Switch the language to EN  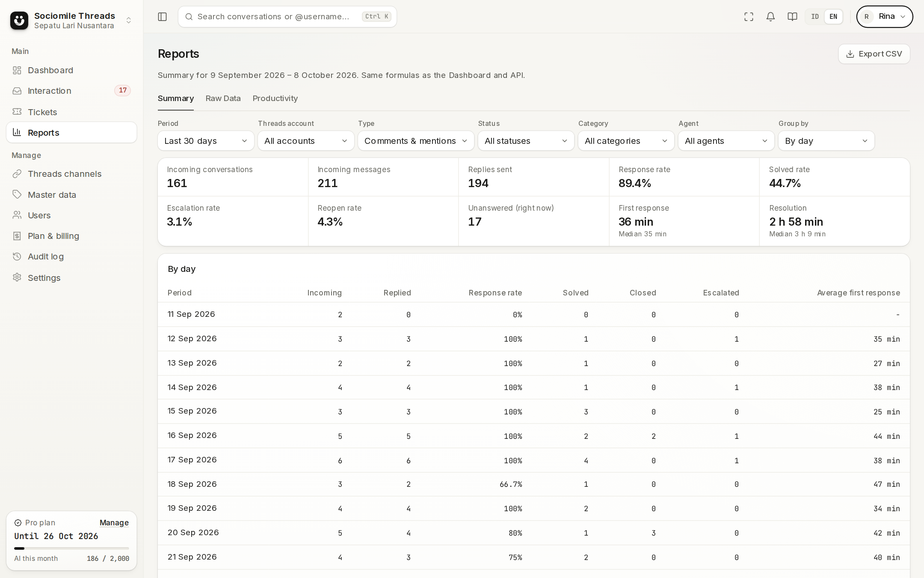pos(833,17)
